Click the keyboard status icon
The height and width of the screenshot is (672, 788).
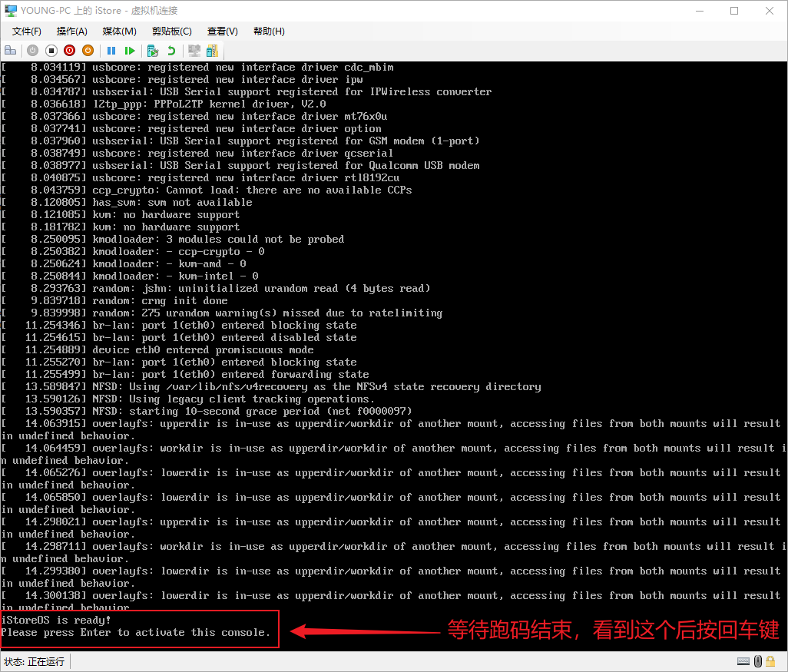coord(743,661)
